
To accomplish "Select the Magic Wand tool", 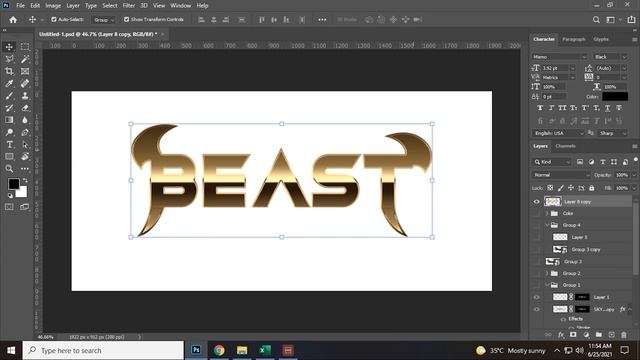I will coord(25,59).
